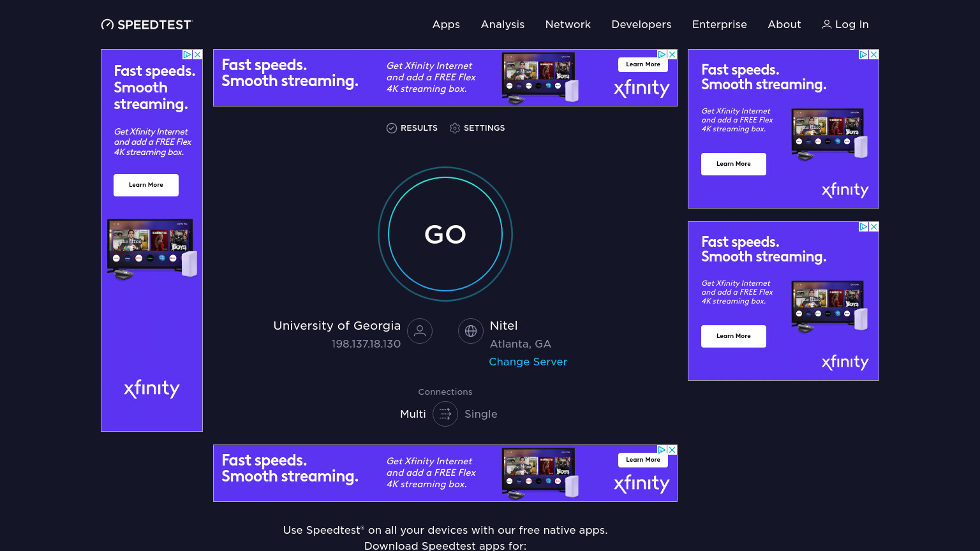Click Learn More in upper right ad

[x=734, y=164]
